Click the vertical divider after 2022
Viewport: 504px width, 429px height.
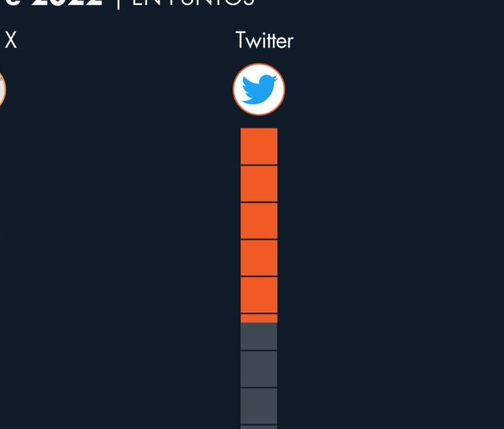(118, 5)
